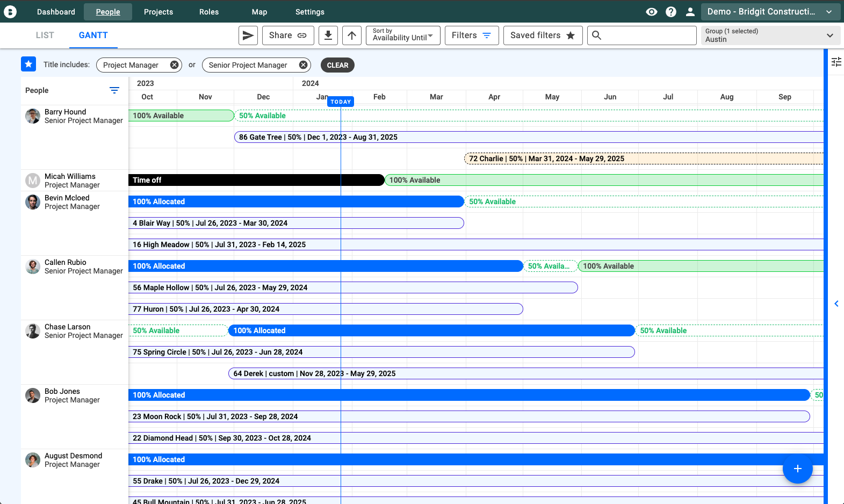844x504 pixels.
Task: Click the People column filter icon
Action: pos(114,90)
